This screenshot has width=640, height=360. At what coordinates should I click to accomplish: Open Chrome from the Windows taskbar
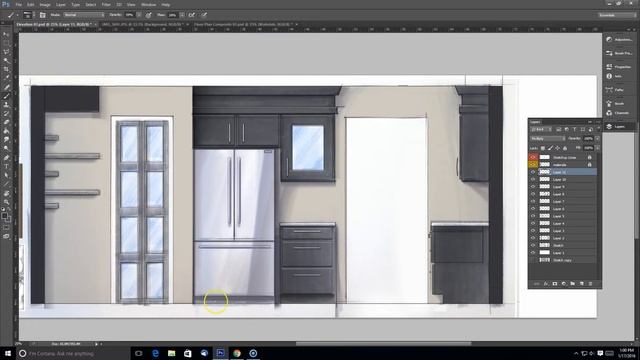(237, 353)
